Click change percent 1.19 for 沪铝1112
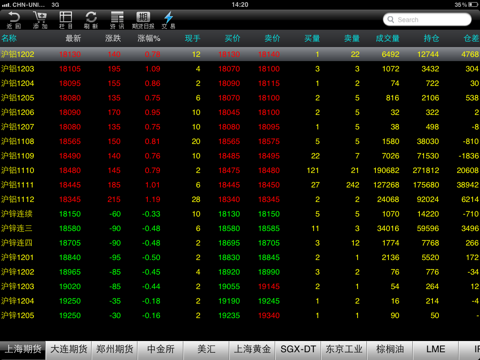480x360 pixels. click(x=153, y=199)
